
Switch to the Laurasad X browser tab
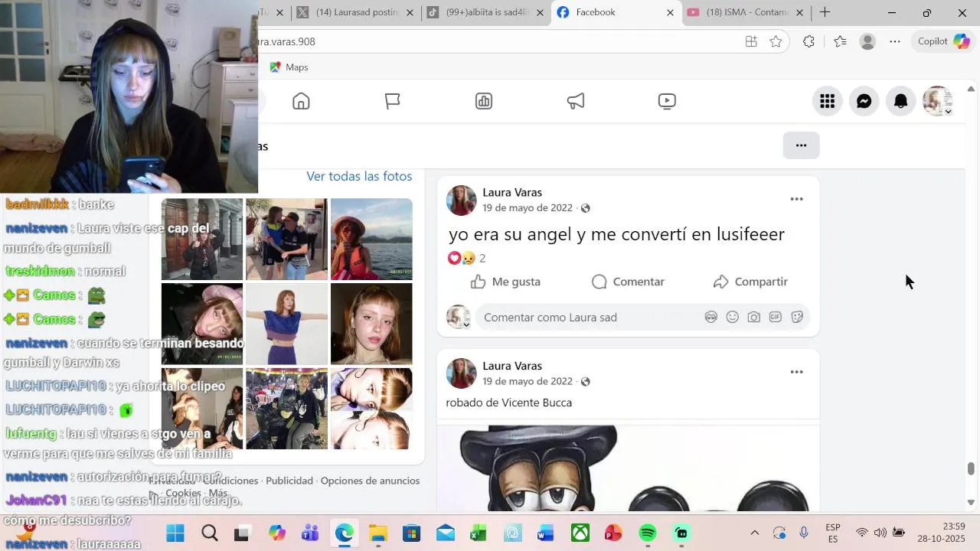pos(356,12)
